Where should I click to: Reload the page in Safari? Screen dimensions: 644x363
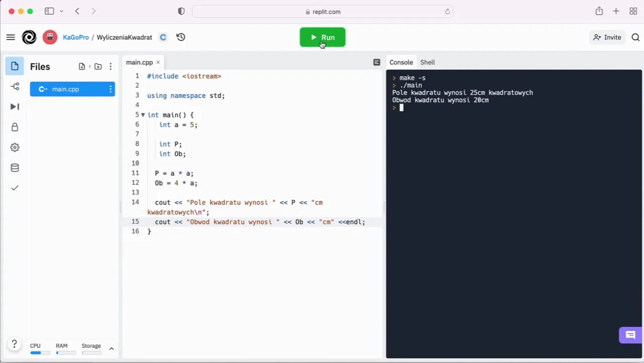[447, 12]
